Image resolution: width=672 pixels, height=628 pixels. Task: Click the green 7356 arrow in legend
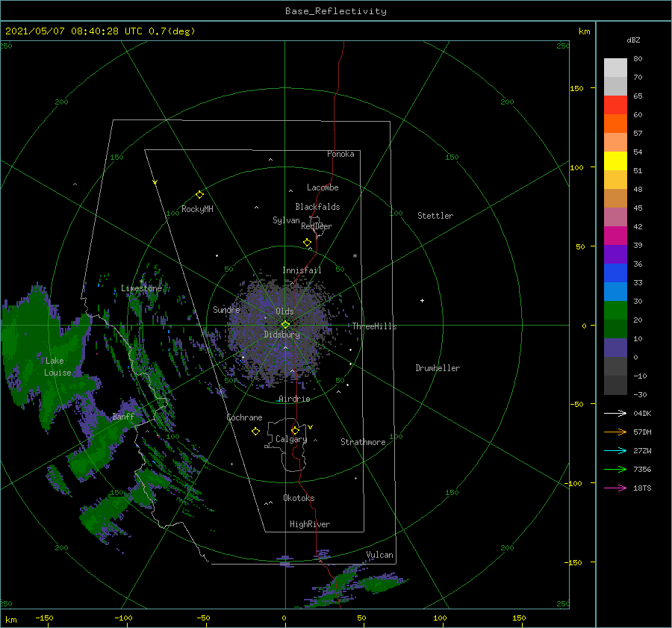click(x=615, y=470)
